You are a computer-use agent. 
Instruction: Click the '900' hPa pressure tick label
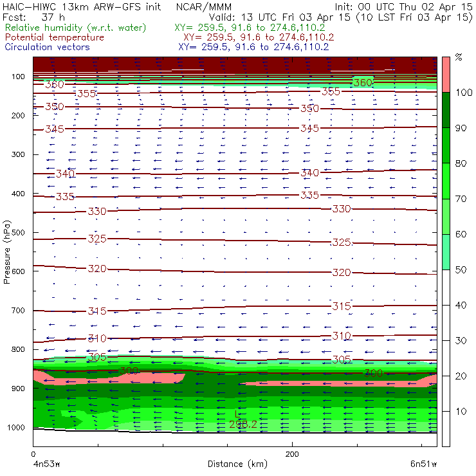pos(18,389)
